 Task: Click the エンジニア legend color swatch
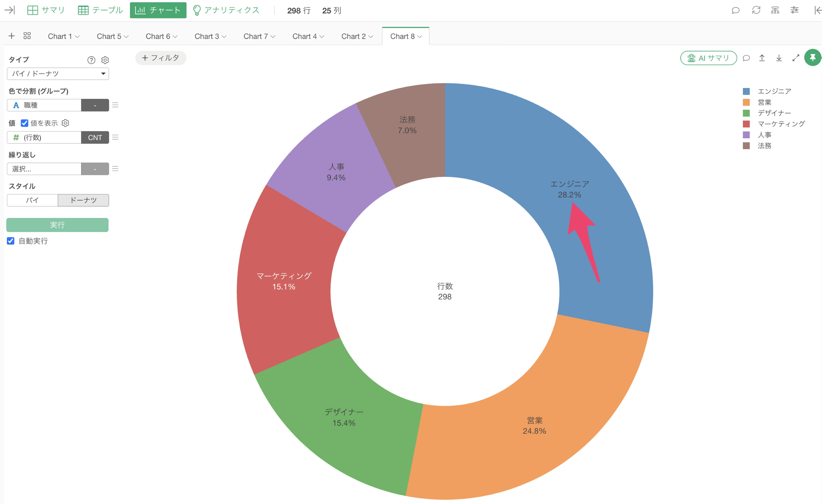click(x=746, y=91)
